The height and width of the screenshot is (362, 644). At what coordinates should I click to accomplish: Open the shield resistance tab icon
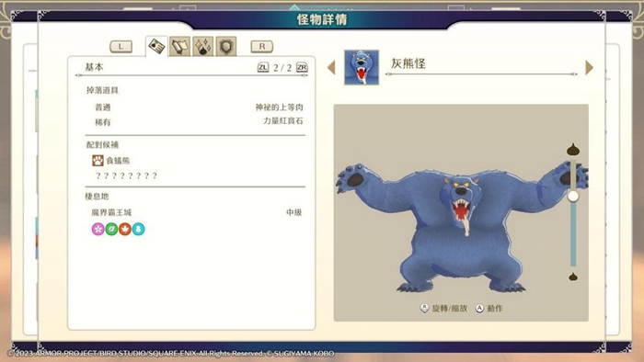[x=226, y=46]
